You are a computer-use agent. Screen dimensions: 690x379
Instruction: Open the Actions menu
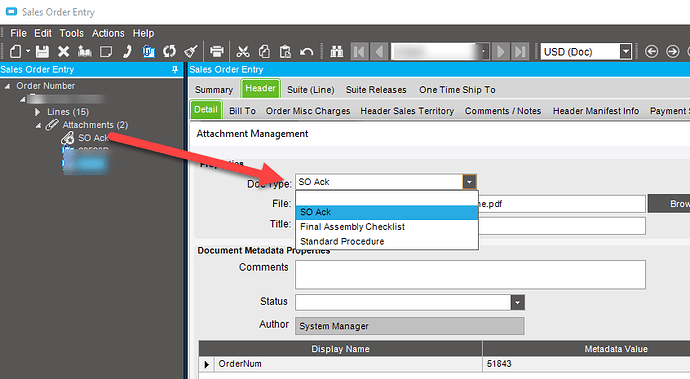(108, 33)
